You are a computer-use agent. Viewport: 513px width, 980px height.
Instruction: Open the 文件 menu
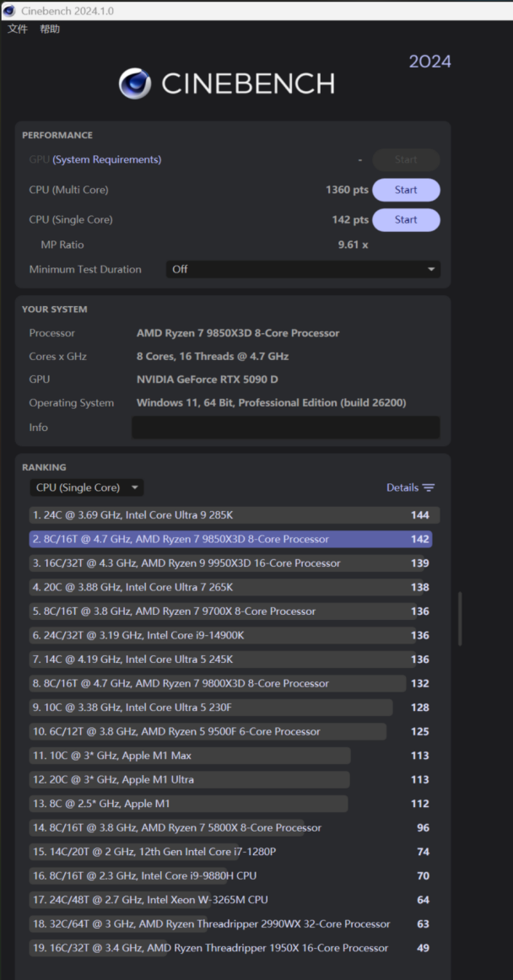tap(17, 30)
